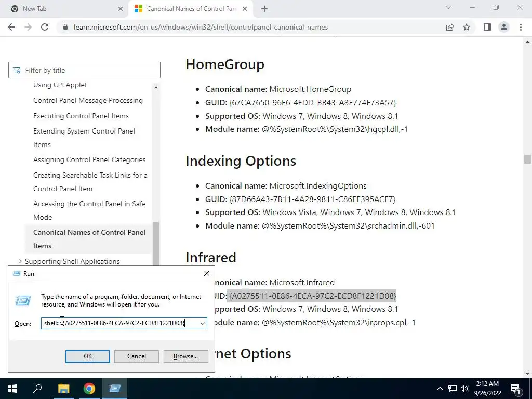Screen dimensions: 532x399
Task: Click the sidebar scroll up arrow
Action: point(156,87)
